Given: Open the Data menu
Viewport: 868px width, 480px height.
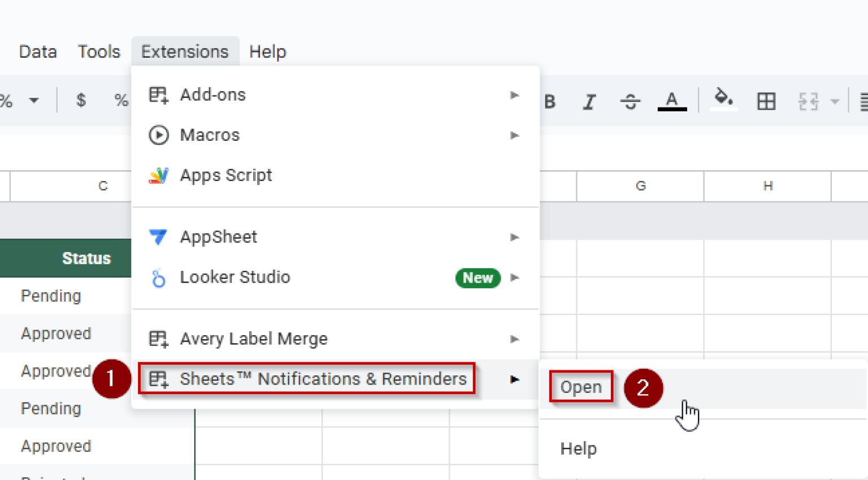Looking at the screenshot, I should pos(37,51).
